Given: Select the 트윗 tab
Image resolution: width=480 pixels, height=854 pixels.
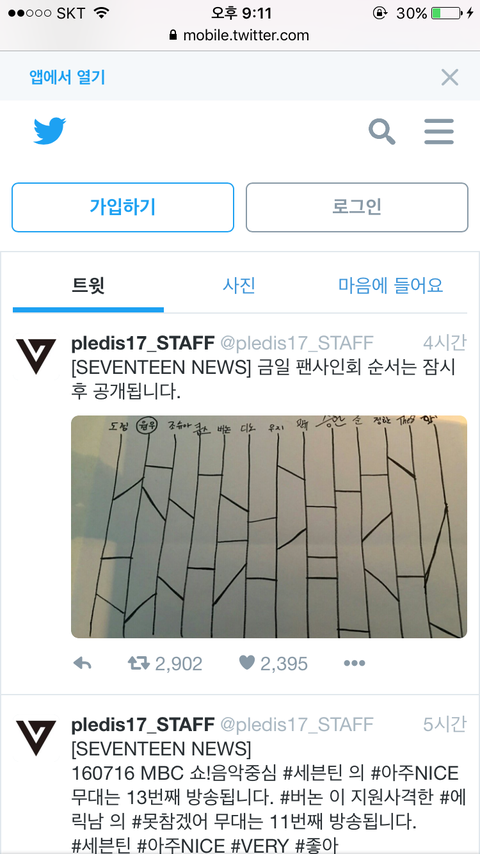Looking at the screenshot, I should coord(88,285).
